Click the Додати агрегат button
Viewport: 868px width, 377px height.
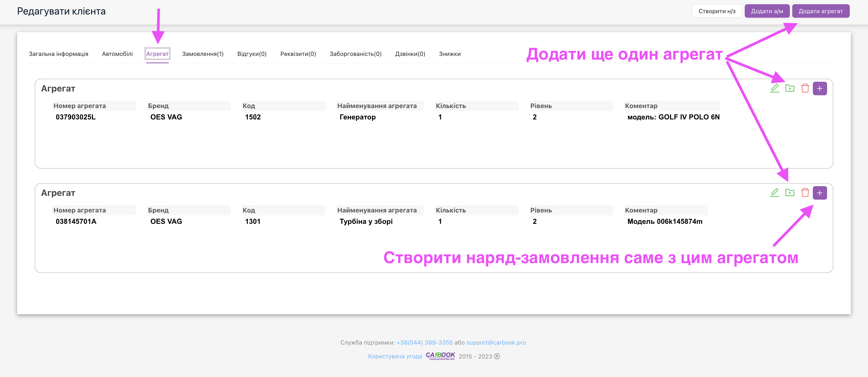[x=820, y=11]
